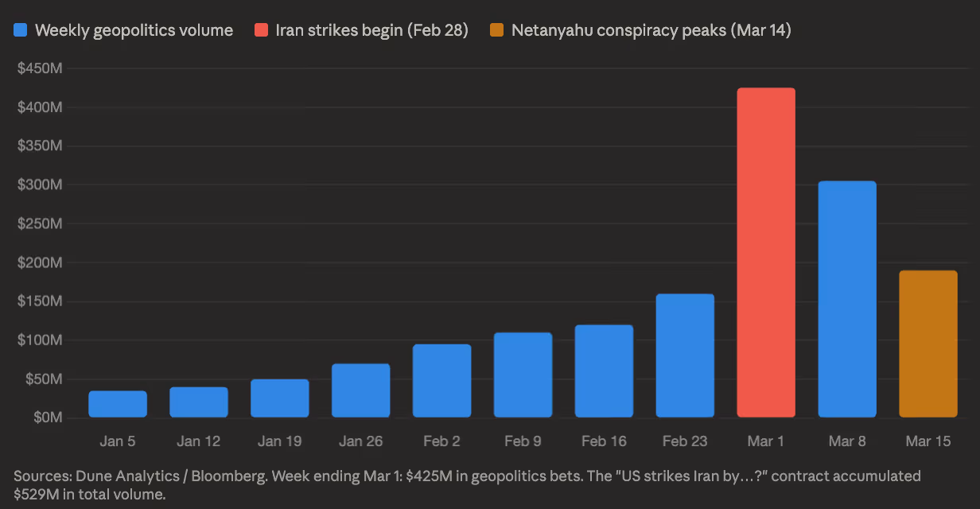Toggle the Iran strikes begin (Feb 28) label

tap(371, 31)
